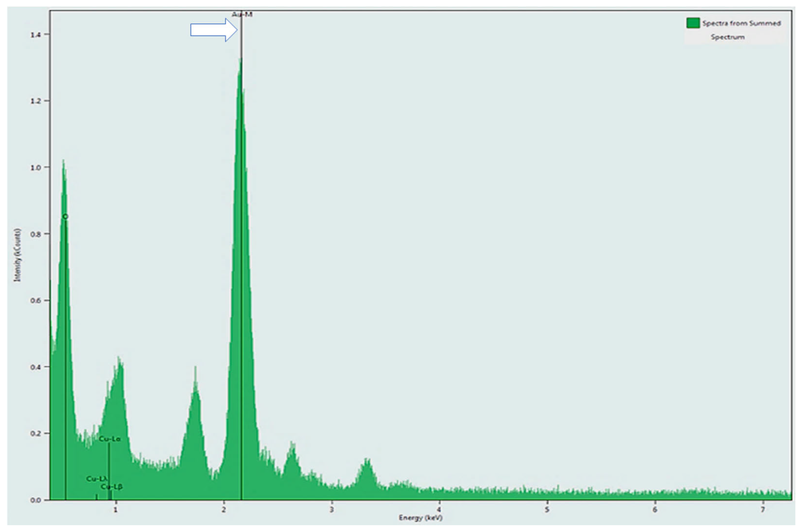This screenshot has width=800, height=532.
Task: Select the Cu-Lα line label
Action: (109, 439)
